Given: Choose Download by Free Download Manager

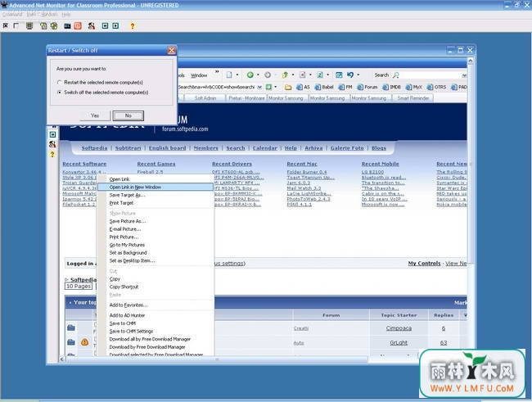Looking at the screenshot, I should click(156, 347).
